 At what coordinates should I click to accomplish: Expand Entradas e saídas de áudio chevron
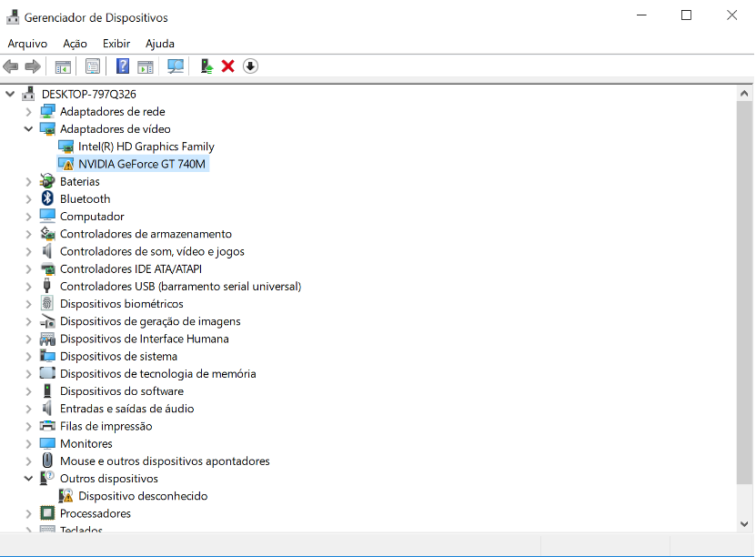point(28,409)
